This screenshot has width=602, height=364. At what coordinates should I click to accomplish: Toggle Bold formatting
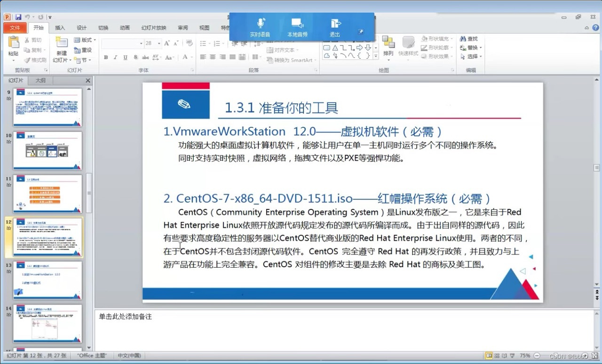pyautogui.click(x=106, y=57)
